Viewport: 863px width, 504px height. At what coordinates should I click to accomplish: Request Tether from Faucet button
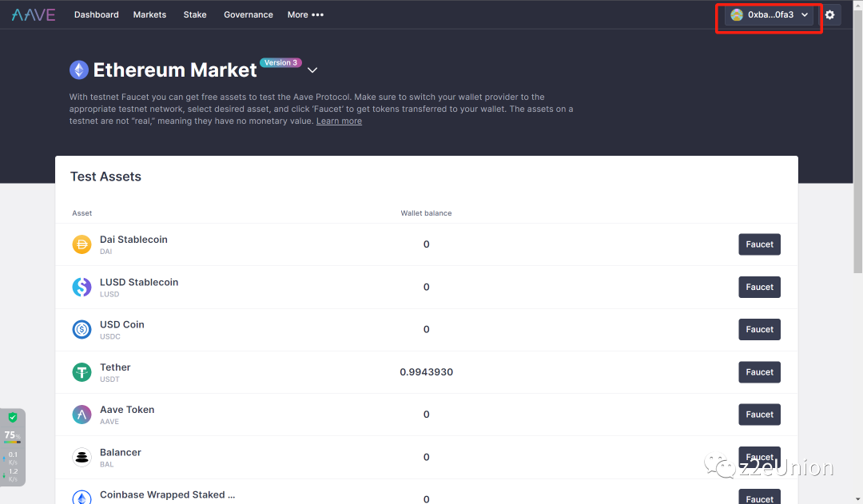click(759, 372)
